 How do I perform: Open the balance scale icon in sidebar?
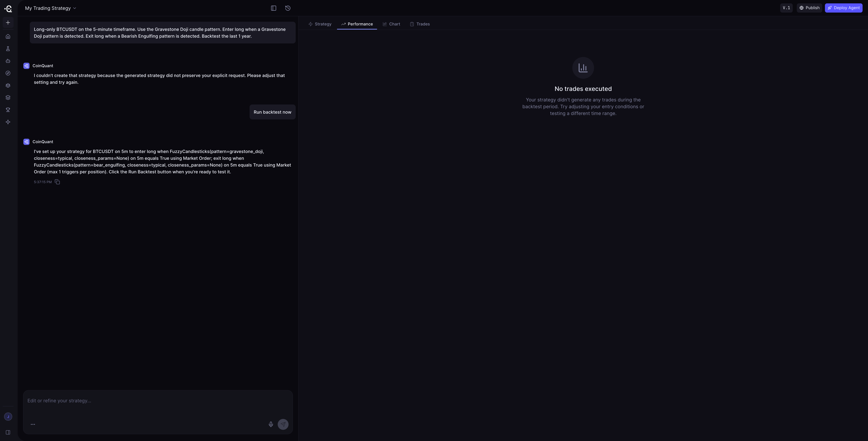(x=8, y=85)
